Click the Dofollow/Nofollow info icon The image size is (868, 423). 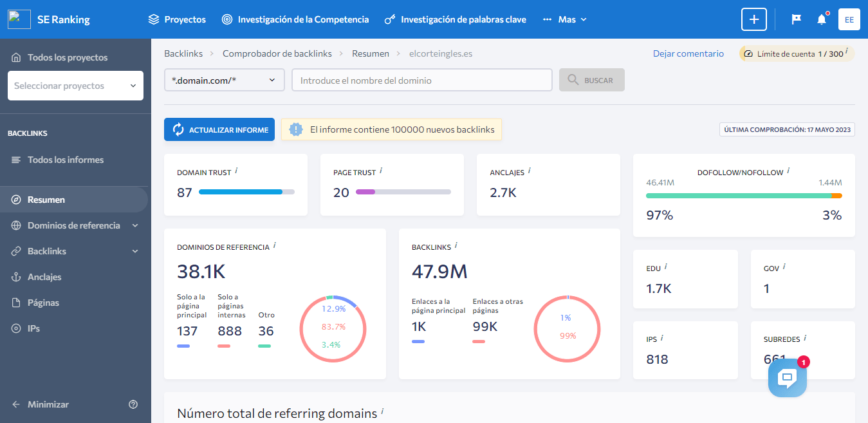click(788, 169)
